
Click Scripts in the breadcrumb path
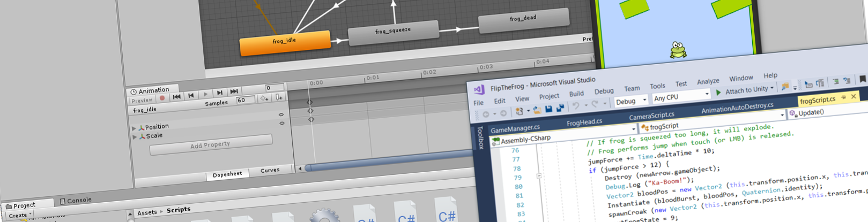point(179,210)
